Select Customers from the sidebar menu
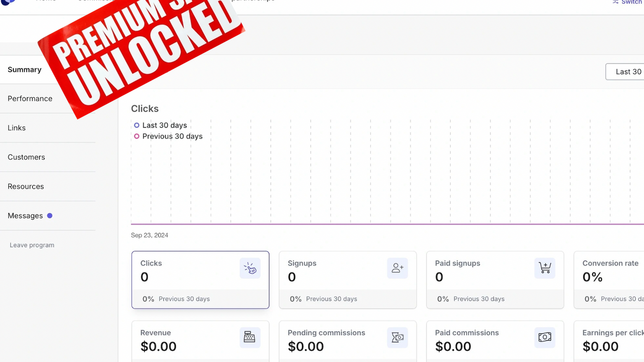The image size is (644, 362). (x=26, y=157)
